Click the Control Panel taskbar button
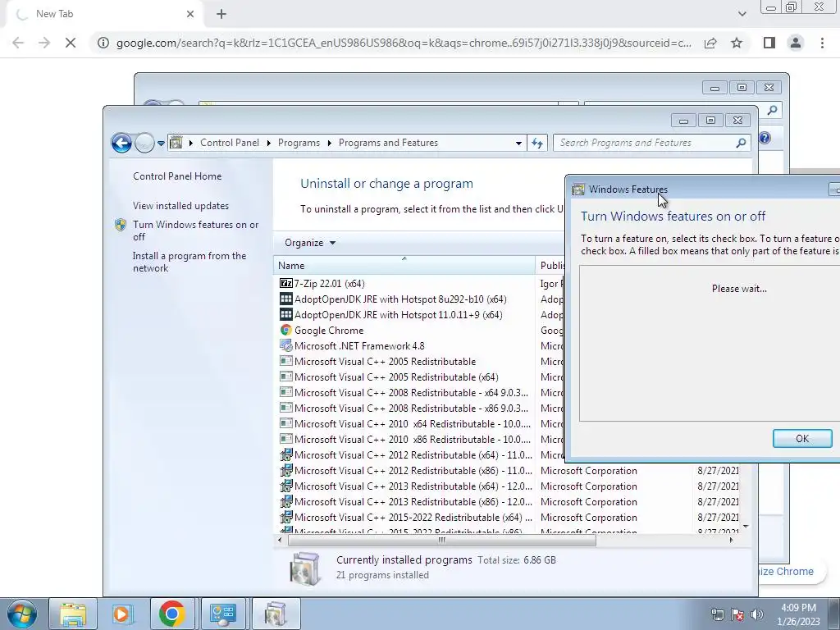This screenshot has height=630, width=840. click(222, 614)
